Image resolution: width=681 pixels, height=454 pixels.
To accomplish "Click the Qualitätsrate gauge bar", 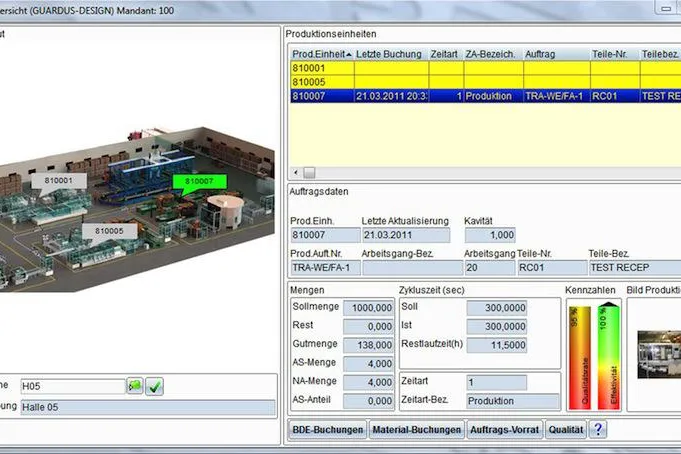I will (x=580, y=358).
